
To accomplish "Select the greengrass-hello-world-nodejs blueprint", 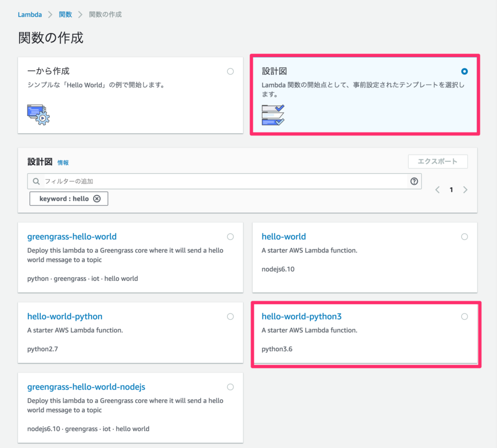I will coord(230,386).
